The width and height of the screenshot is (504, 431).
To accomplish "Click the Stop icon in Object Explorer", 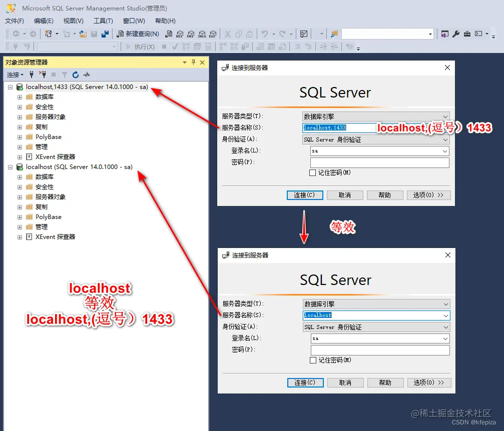I will pyautogui.click(x=54, y=75).
